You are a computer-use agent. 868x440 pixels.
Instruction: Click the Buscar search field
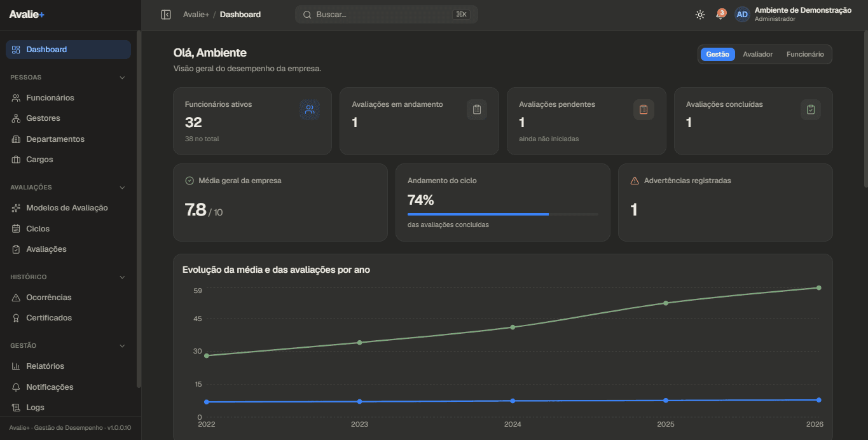[387, 15]
